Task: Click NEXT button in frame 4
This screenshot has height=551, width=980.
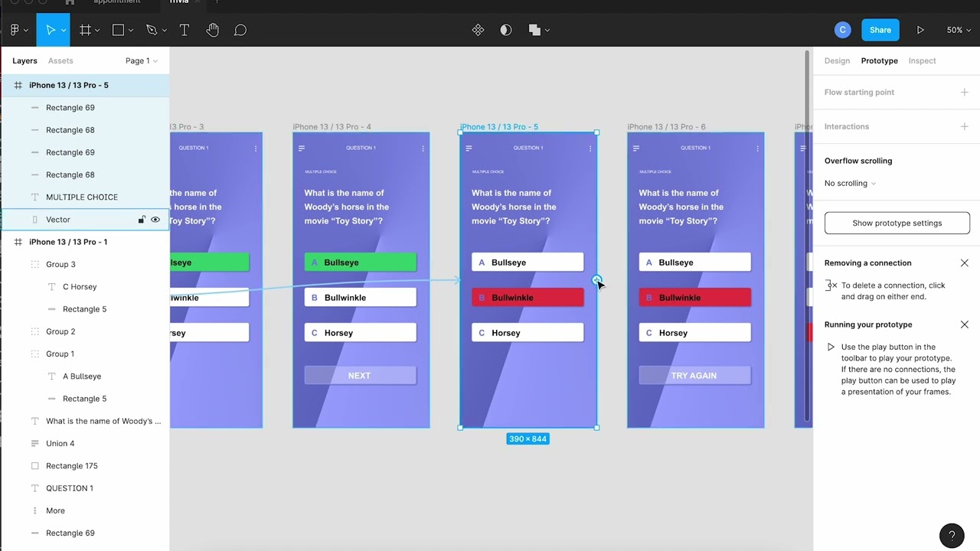Action: tap(360, 375)
